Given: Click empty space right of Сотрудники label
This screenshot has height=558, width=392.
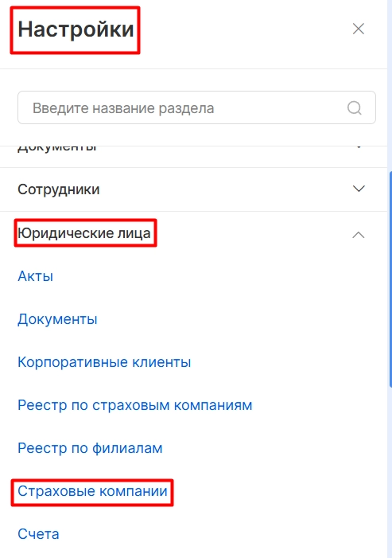Looking at the screenshot, I should [224, 189].
